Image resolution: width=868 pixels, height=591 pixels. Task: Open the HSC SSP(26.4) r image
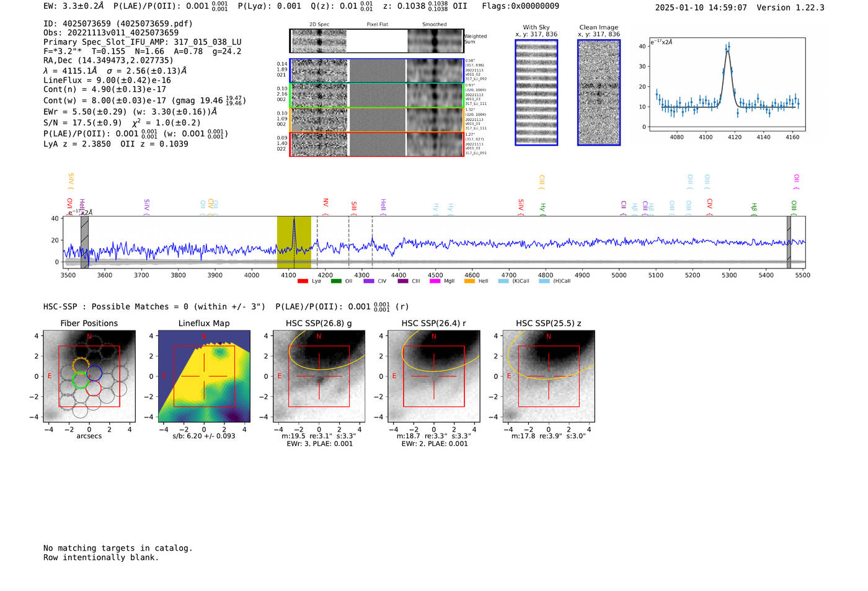click(434, 376)
